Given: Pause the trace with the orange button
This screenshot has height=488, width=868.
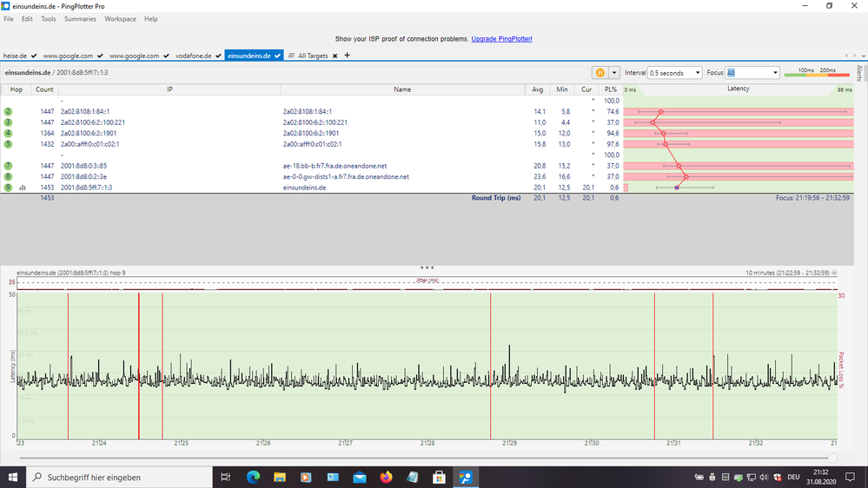Looking at the screenshot, I should coord(600,73).
